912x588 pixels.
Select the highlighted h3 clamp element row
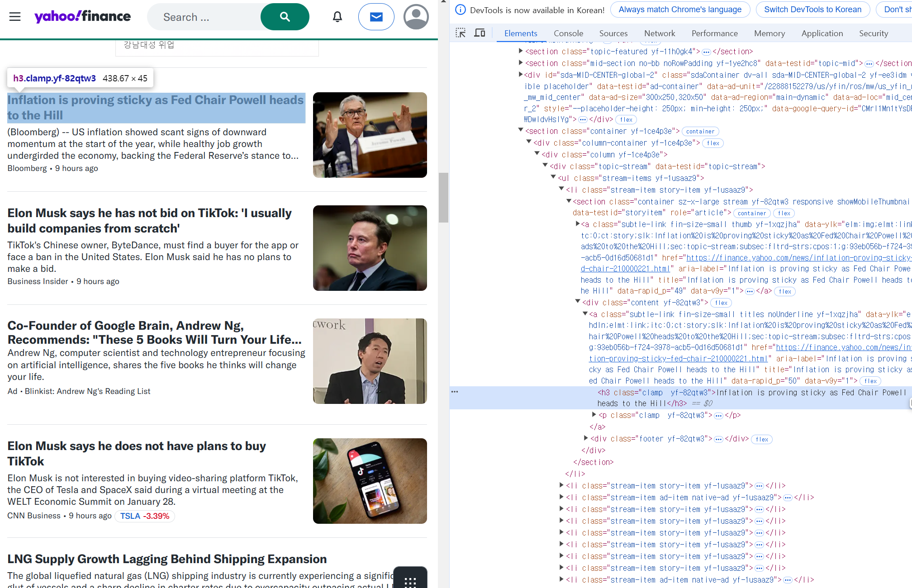[x=680, y=398]
